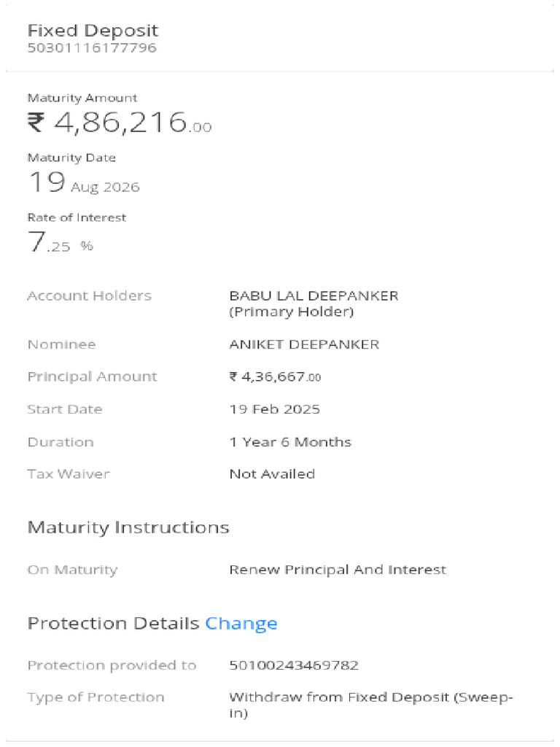Click Renew Principal And Interest text
Screen dimensions: 560x747
click(337, 570)
